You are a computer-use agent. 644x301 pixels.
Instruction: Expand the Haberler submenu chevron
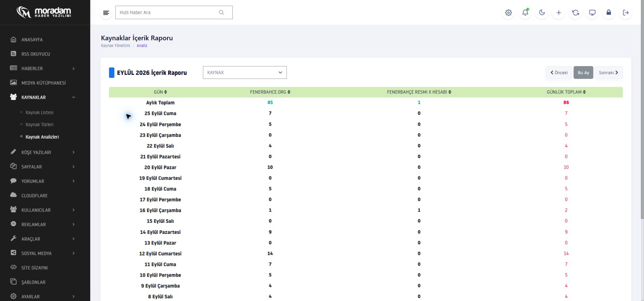point(73,68)
